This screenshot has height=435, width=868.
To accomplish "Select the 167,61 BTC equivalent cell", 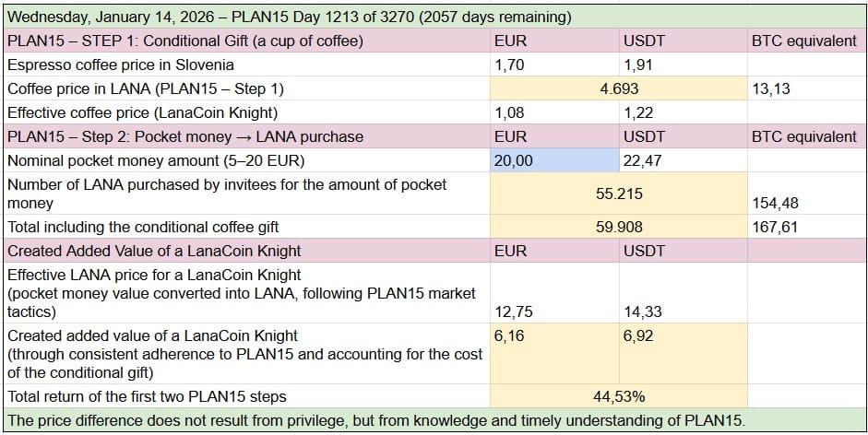I will point(775,227).
